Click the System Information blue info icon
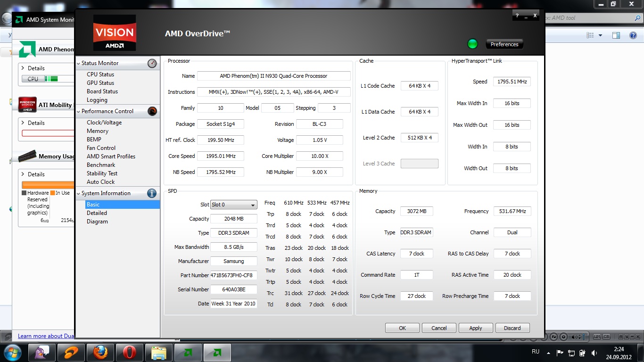644x362 pixels. click(152, 193)
